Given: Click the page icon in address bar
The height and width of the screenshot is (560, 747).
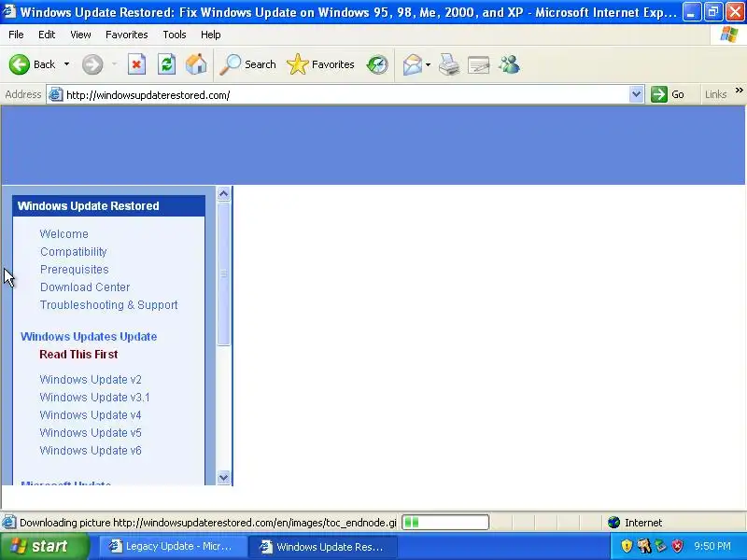Looking at the screenshot, I should [x=56, y=94].
